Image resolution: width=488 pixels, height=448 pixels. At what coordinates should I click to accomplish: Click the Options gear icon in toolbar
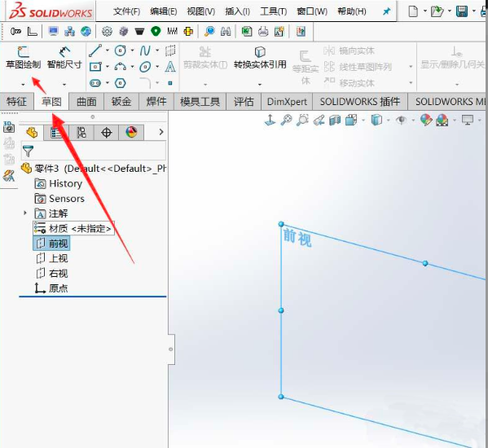coord(107,32)
